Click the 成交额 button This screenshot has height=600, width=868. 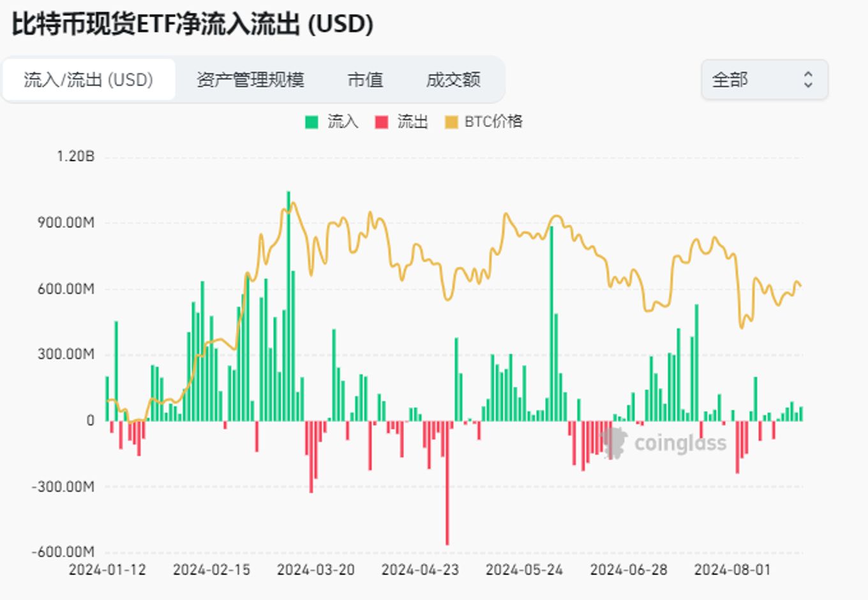point(455,80)
